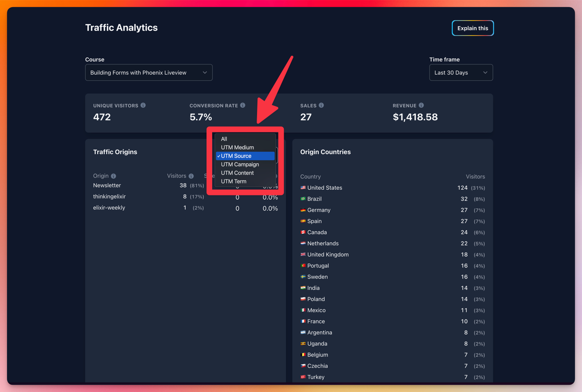
Task: Select UTM Content in the dropdown list
Action: pyautogui.click(x=237, y=173)
